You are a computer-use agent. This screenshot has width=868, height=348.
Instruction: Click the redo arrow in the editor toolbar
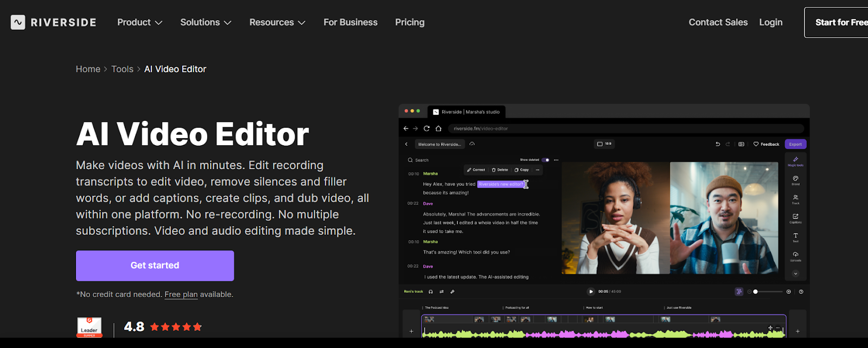tap(728, 144)
